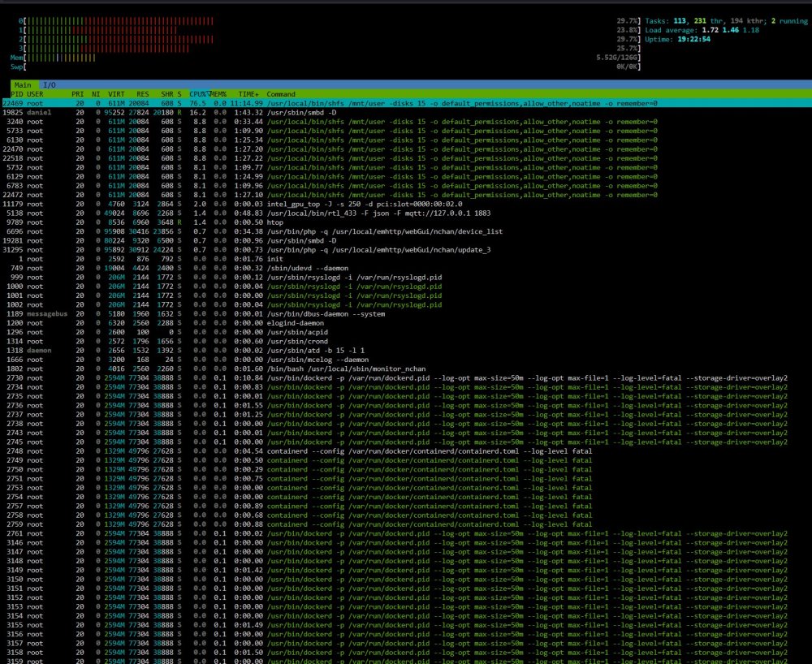This screenshot has width=812, height=664.
Task: Select dockerd thread row PID 2761
Action: (406, 533)
